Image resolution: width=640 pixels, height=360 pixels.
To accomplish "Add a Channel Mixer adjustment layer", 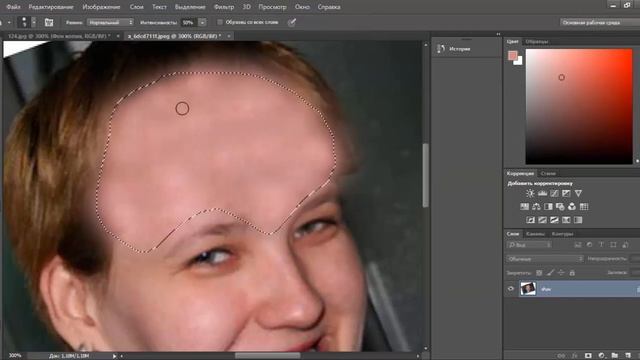I will 572,207.
